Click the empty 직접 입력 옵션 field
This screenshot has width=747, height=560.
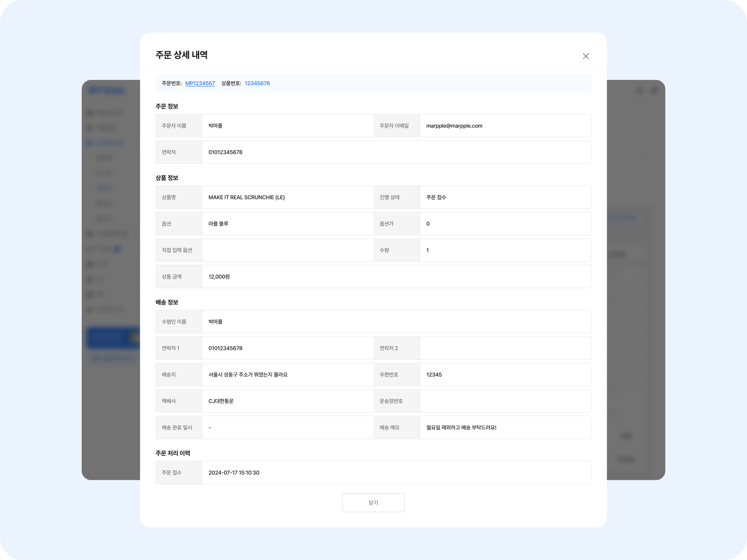287,250
